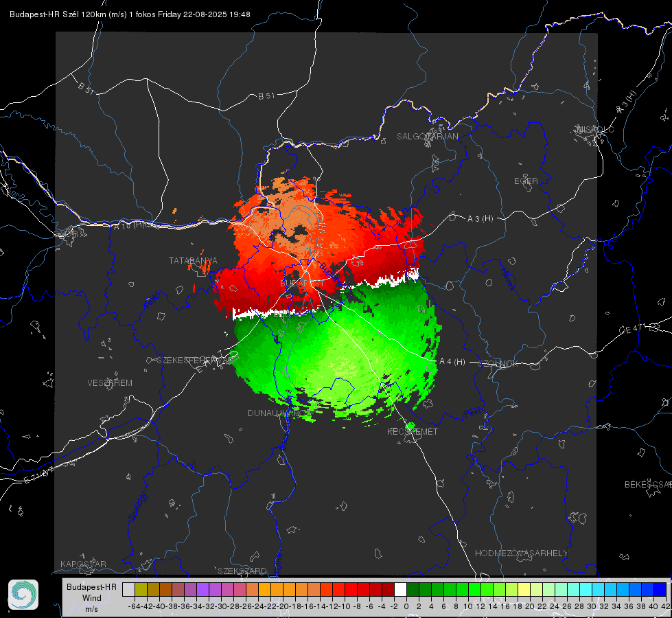Click the swirl logo icon bottom-left

pos(23,595)
